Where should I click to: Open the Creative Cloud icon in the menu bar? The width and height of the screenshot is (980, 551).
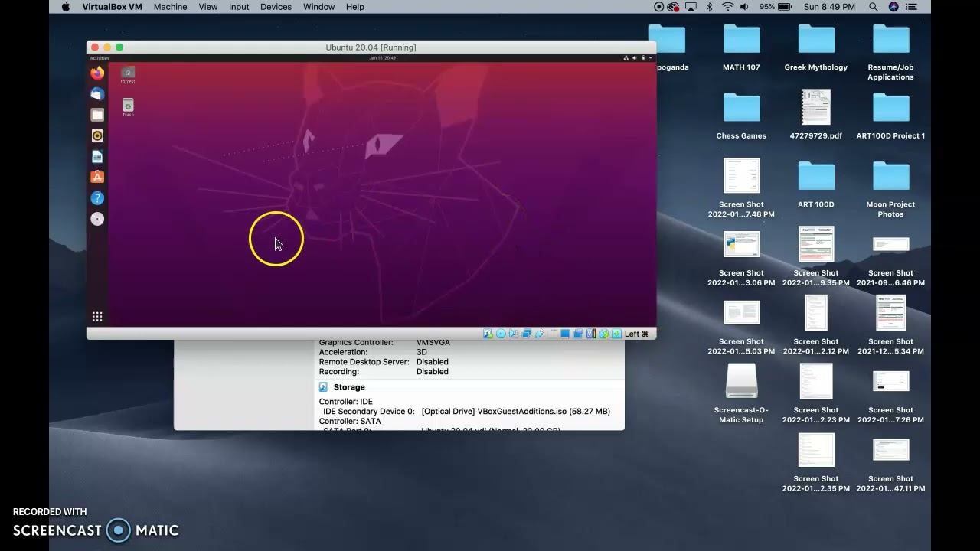pos(674,7)
